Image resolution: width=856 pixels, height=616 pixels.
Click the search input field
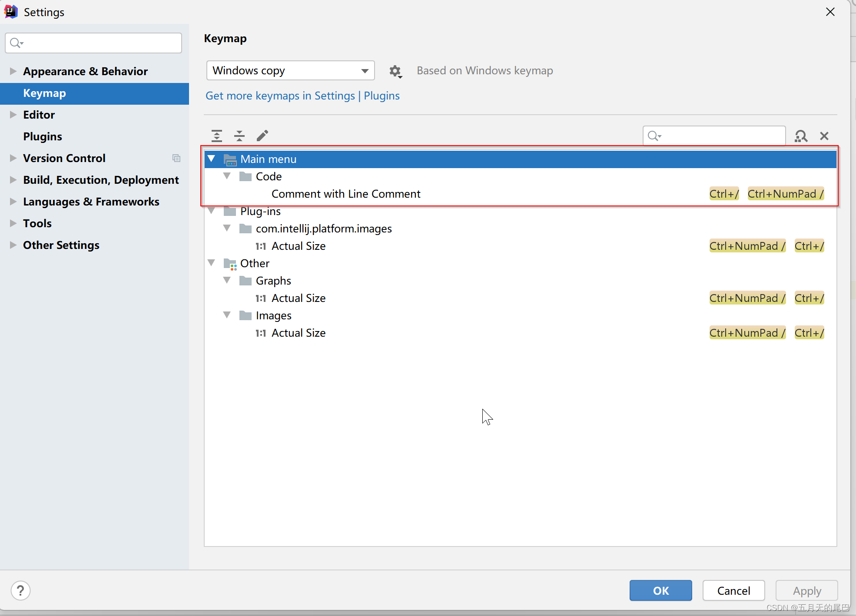click(714, 136)
